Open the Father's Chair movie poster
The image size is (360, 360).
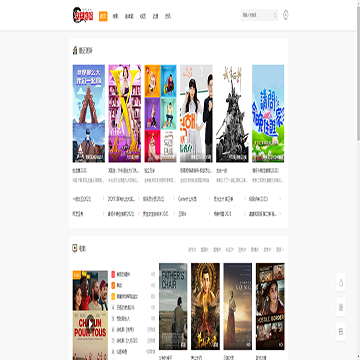click(173, 306)
